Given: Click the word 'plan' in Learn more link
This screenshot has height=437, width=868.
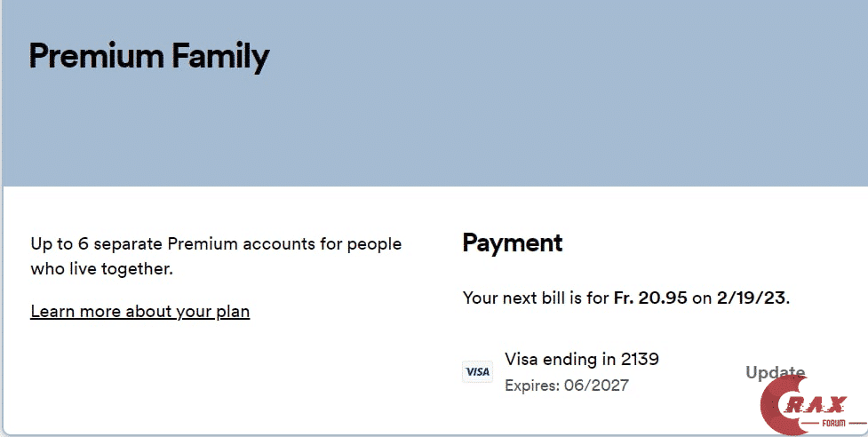Looking at the screenshot, I should pyautogui.click(x=234, y=312).
